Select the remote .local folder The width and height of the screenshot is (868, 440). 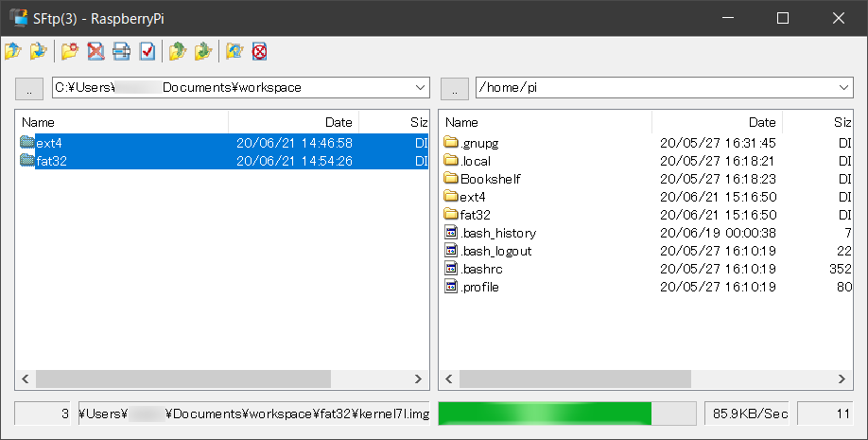467,161
